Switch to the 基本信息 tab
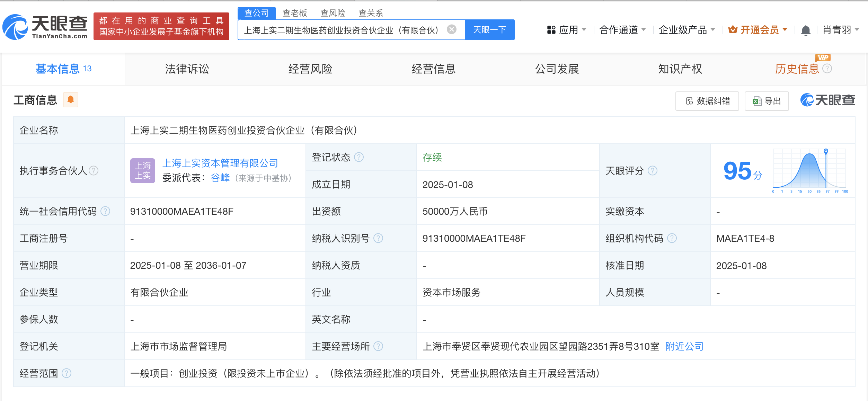The height and width of the screenshot is (401, 868). point(64,69)
